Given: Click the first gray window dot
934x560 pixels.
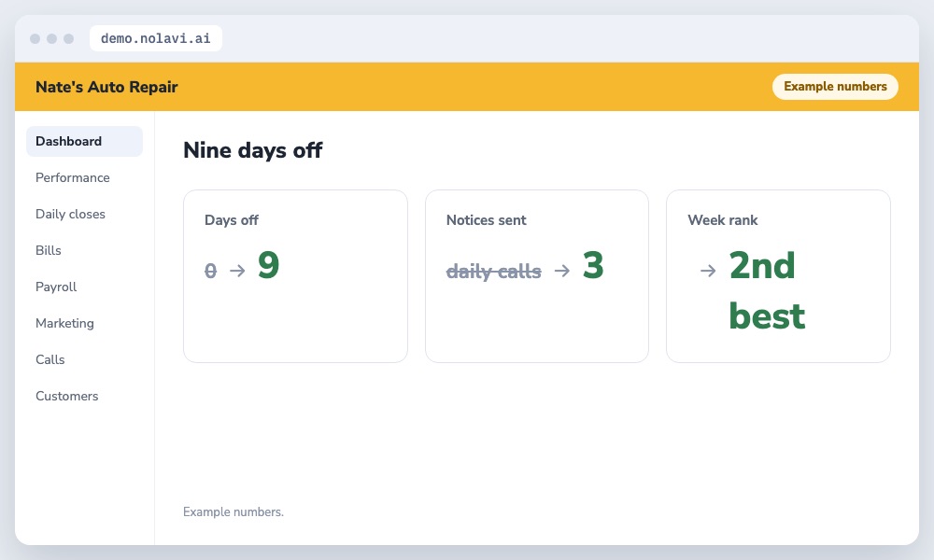Looking at the screenshot, I should [x=35, y=38].
